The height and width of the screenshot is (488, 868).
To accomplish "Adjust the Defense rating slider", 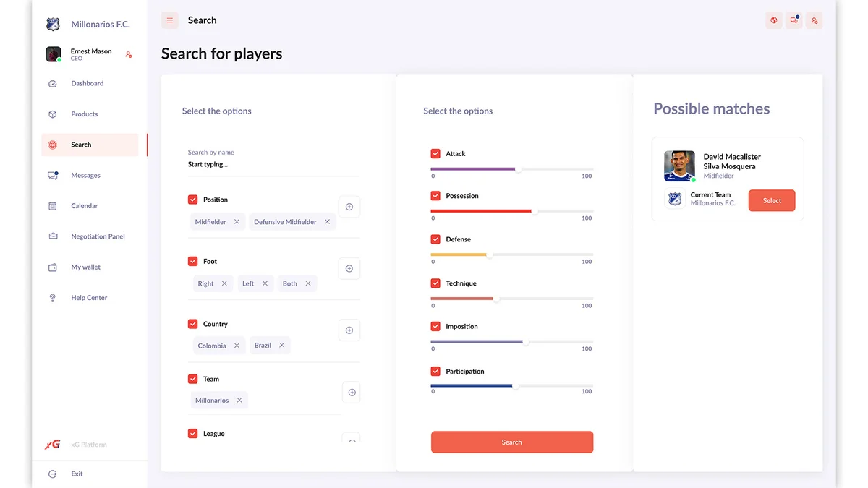I will click(x=490, y=255).
